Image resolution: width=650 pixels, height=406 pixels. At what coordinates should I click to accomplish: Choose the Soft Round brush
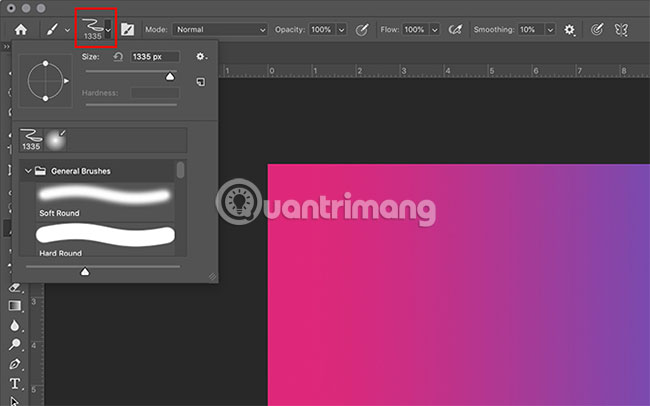pos(105,201)
